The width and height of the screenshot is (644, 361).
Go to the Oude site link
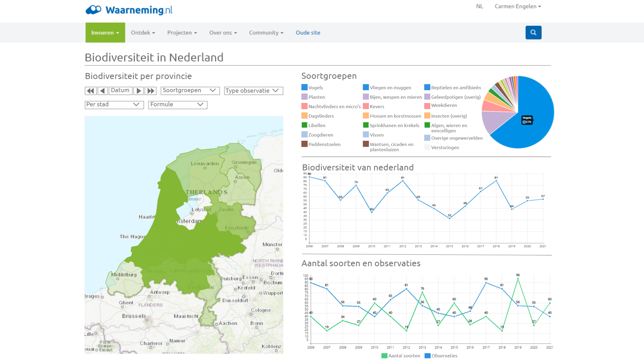pos(308,33)
